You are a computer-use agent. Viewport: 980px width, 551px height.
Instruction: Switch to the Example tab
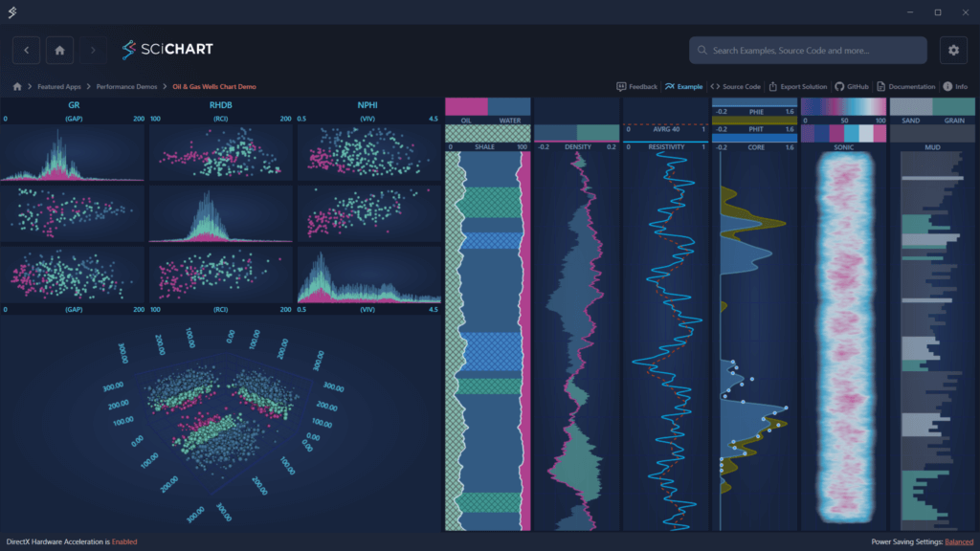tap(683, 86)
